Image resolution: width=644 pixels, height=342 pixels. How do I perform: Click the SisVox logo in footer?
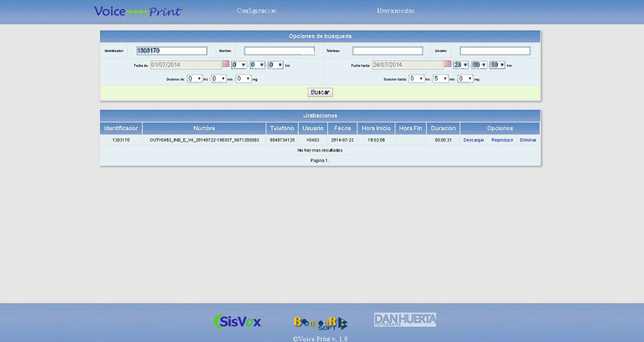(238, 321)
